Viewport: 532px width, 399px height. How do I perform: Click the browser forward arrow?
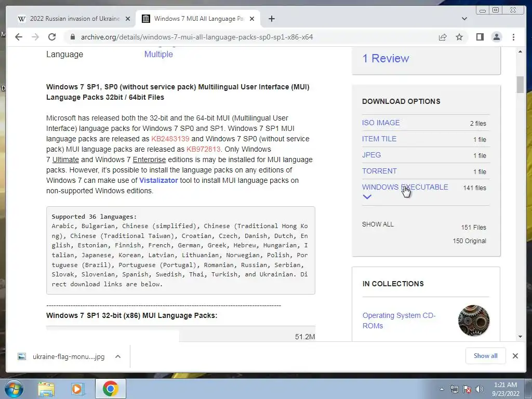pos(35,37)
